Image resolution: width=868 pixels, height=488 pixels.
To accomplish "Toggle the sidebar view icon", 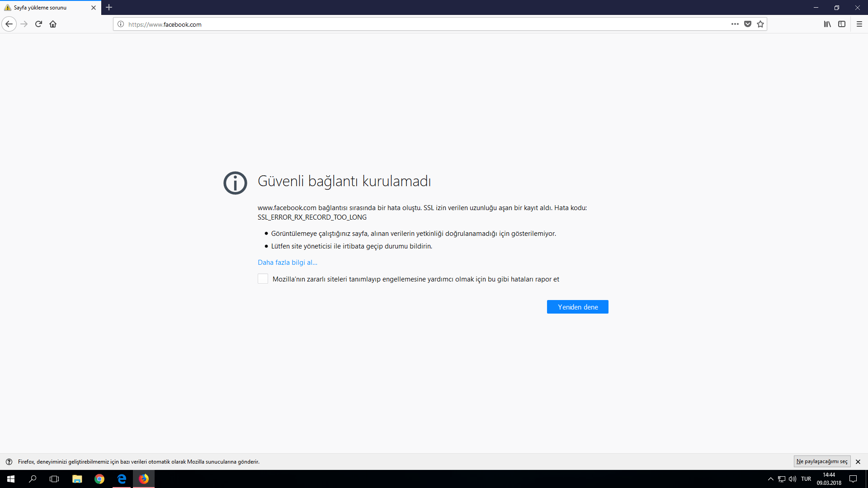I will click(x=842, y=24).
